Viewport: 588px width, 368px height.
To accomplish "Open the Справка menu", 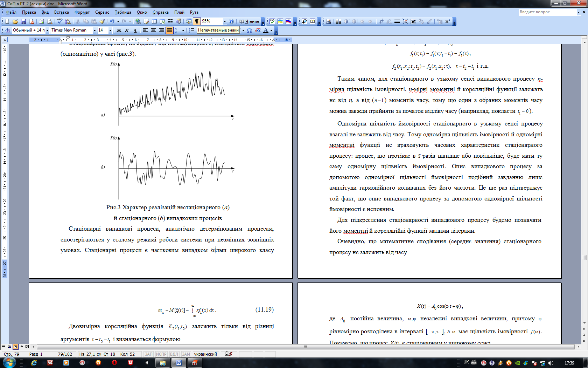I will [160, 12].
